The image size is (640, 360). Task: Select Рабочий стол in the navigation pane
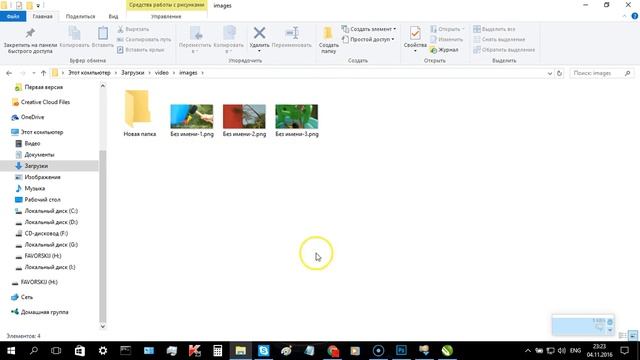(38, 200)
